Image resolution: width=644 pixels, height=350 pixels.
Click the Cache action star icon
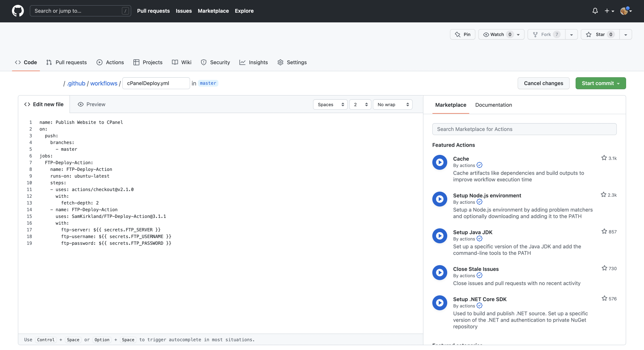tap(604, 158)
